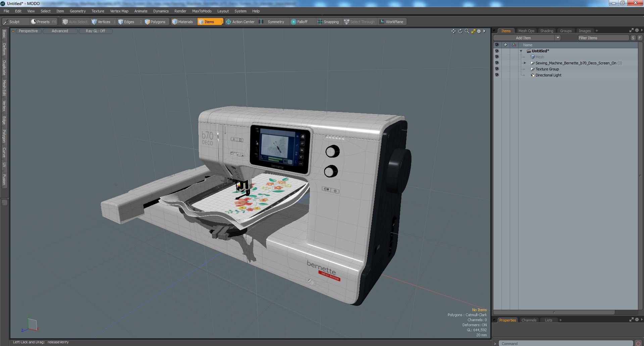644x346 pixels.
Task: Activate Items selection mode
Action: point(210,22)
